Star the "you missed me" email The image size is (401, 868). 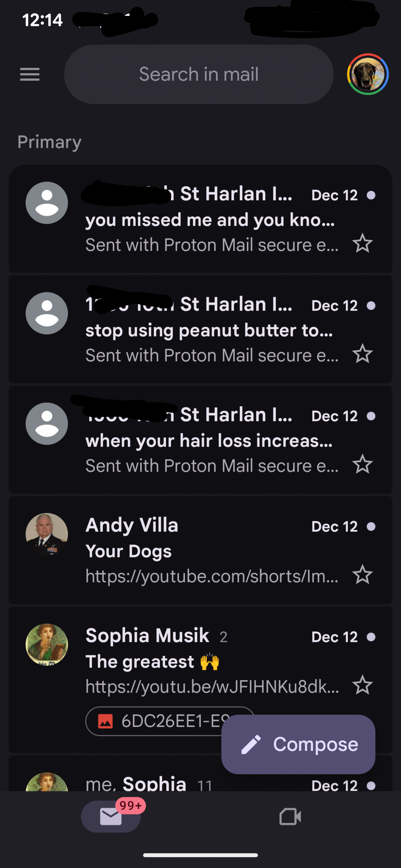[362, 243]
